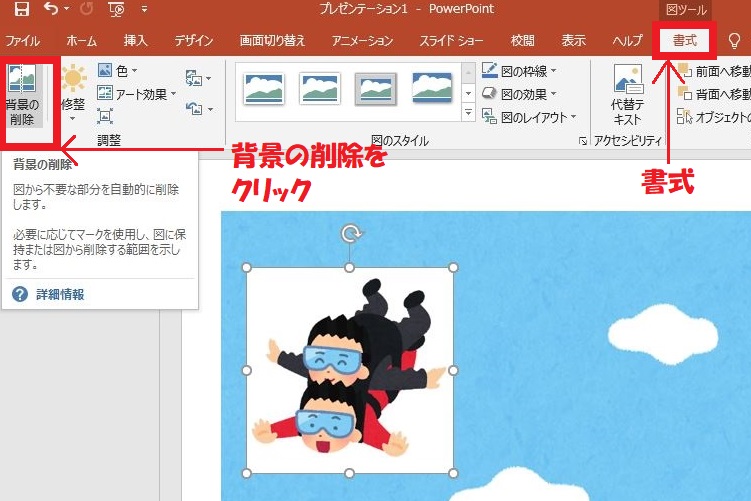Viewport: 751px width, 501px height.
Task: Click 背景の削除 button
Action: tap(22, 95)
